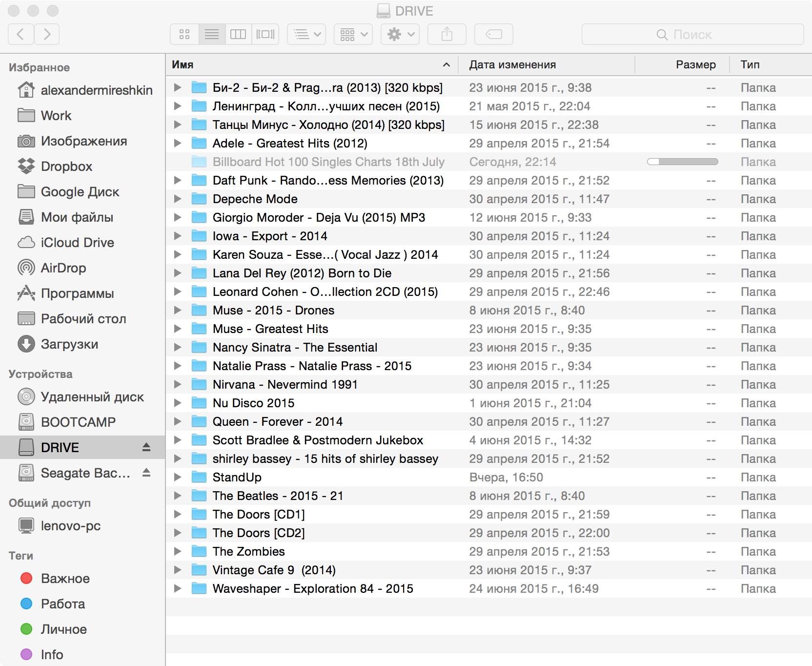Open the item arrangement dropdown

coord(306,34)
